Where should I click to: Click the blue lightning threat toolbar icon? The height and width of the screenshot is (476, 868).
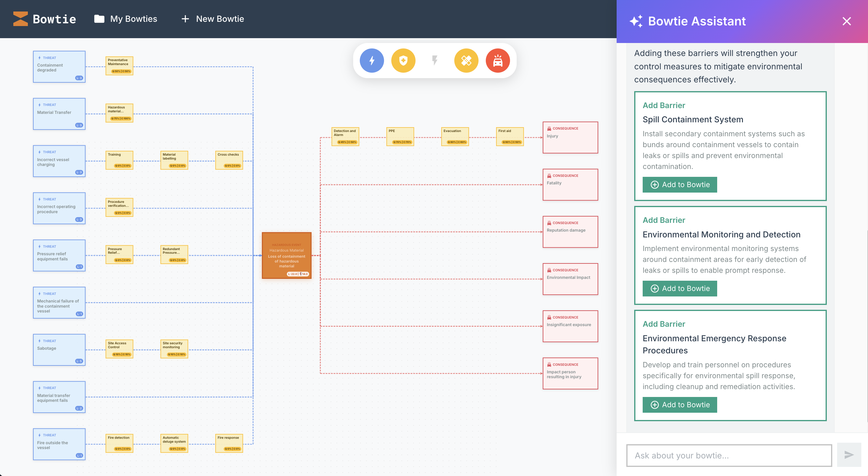(x=372, y=61)
